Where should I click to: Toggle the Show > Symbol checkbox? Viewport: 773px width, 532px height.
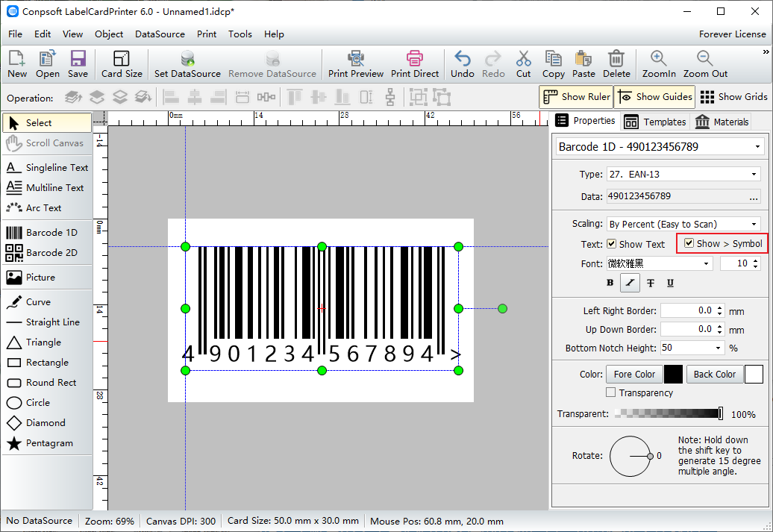point(689,243)
